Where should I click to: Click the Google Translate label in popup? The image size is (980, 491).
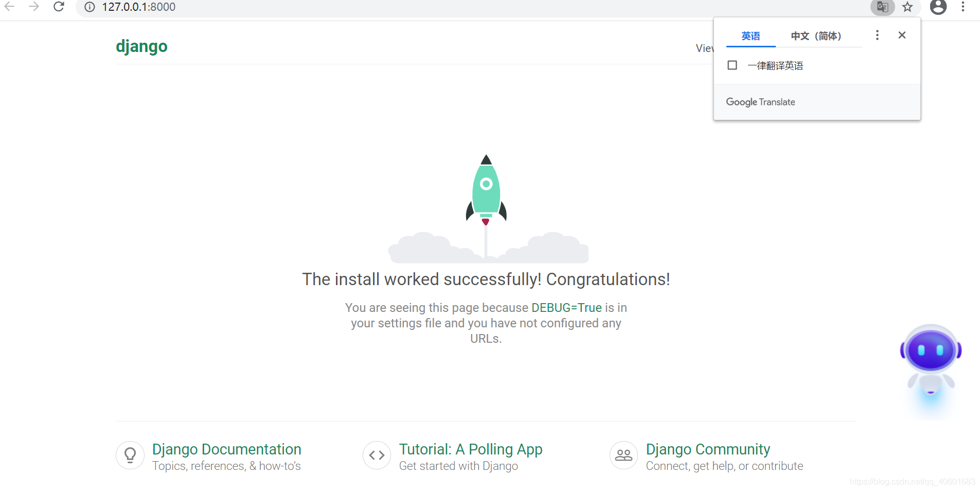[x=760, y=102]
